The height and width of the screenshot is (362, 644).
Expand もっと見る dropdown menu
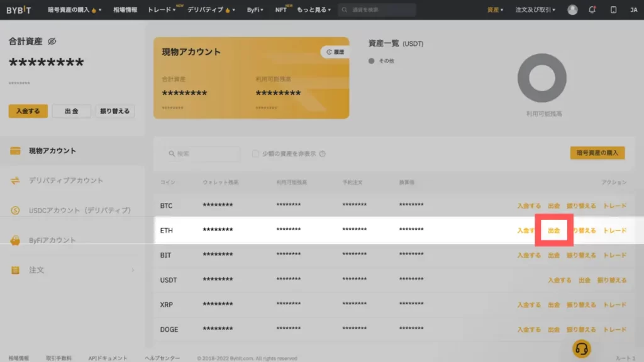pyautogui.click(x=314, y=10)
